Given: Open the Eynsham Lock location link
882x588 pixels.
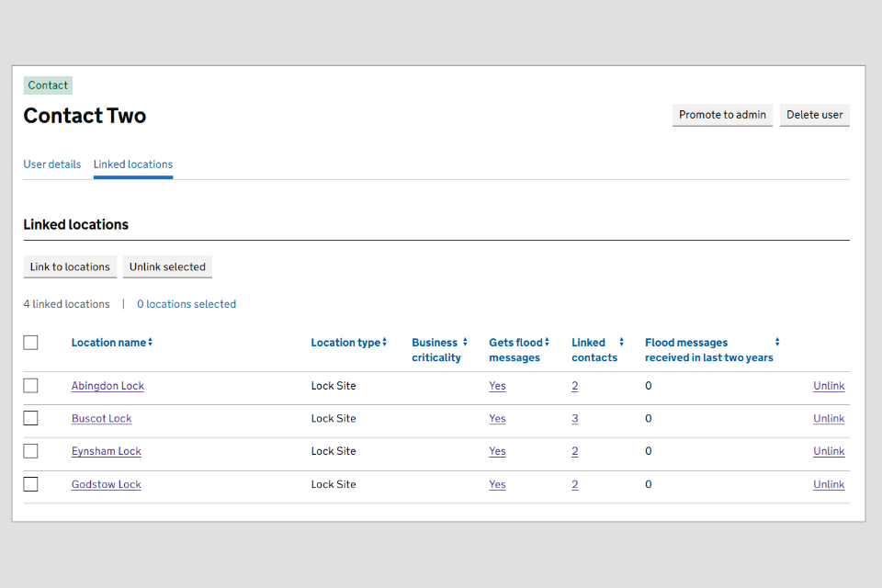Looking at the screenshot, I should coord(107,451).
